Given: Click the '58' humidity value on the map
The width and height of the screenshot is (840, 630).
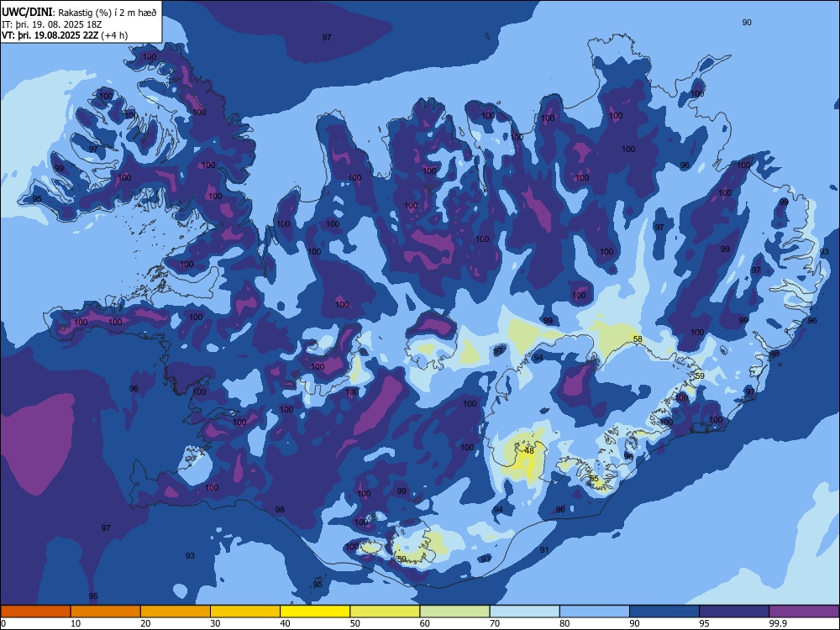Looking at the screenshot, I should [638, 339].
